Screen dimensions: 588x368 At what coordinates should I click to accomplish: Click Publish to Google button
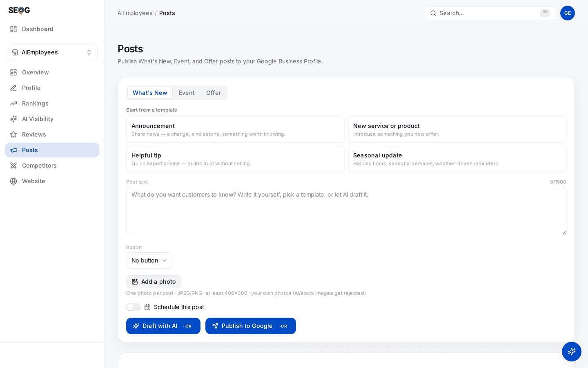pyautogui.click(x=251, y=326)
